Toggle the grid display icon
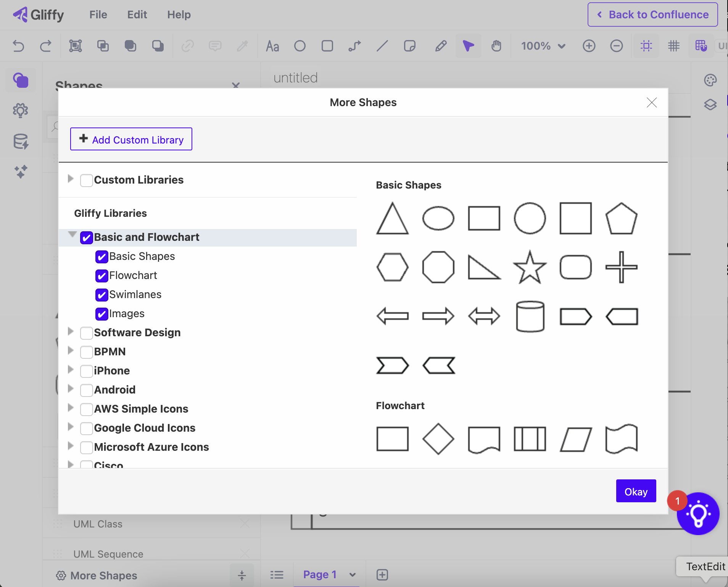728x587 pixels. (673, 46)
